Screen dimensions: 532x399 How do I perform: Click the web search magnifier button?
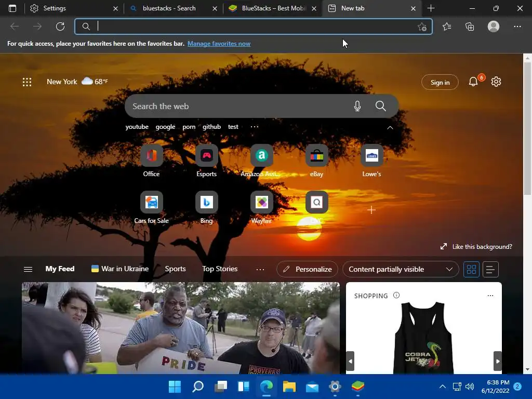[x=381, y=106]
